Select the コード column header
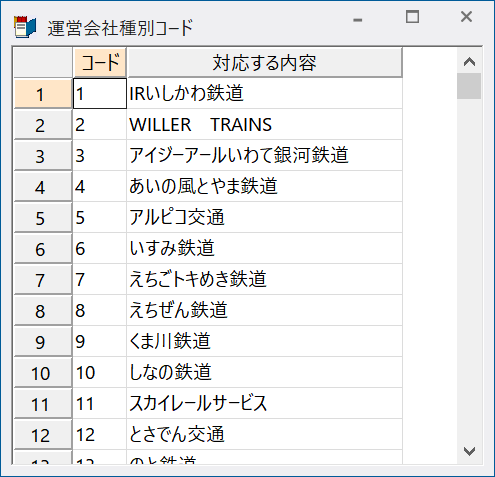Viewport: 495px width, 477px height. pos(100,62)
